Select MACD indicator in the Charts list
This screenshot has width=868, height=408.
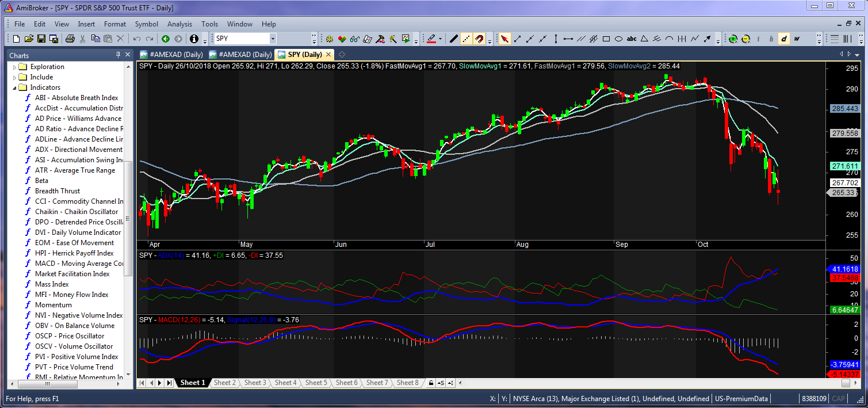(79, 264)
